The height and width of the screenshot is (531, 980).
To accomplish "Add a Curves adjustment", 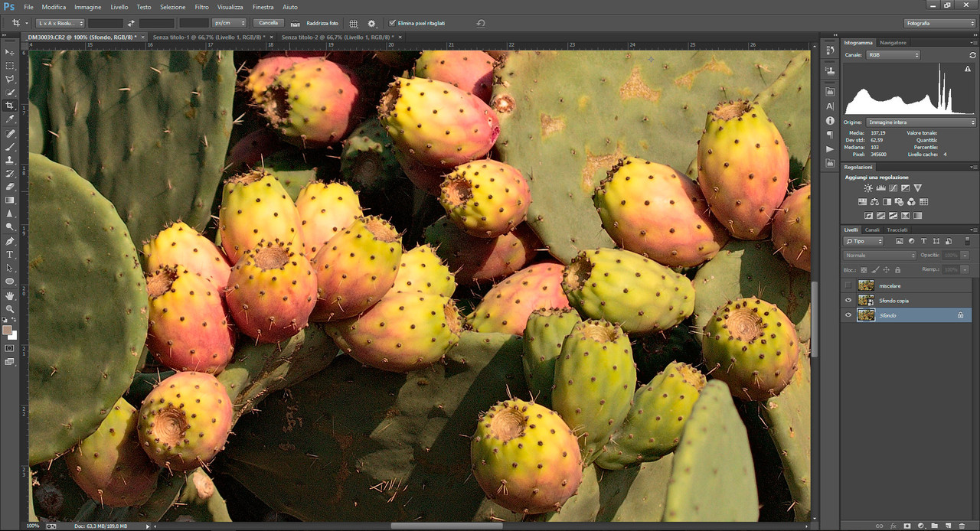I will click(x=893, y=188).
